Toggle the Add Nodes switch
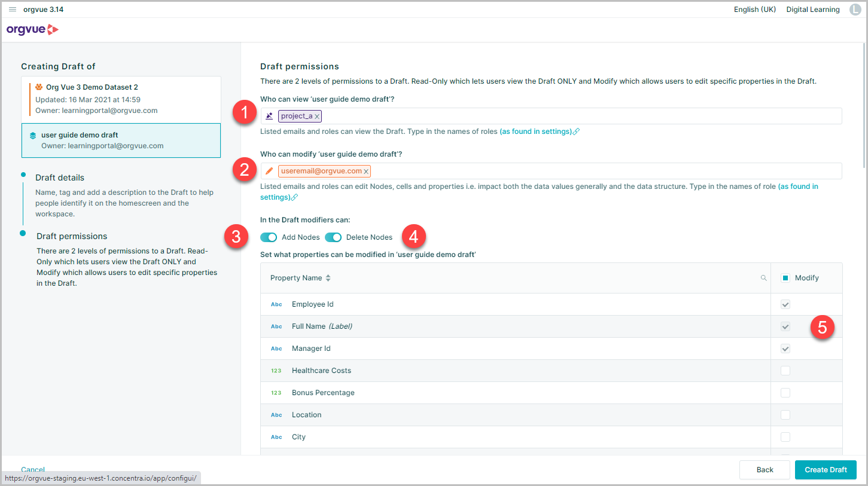868x486 pixels. 269,237
